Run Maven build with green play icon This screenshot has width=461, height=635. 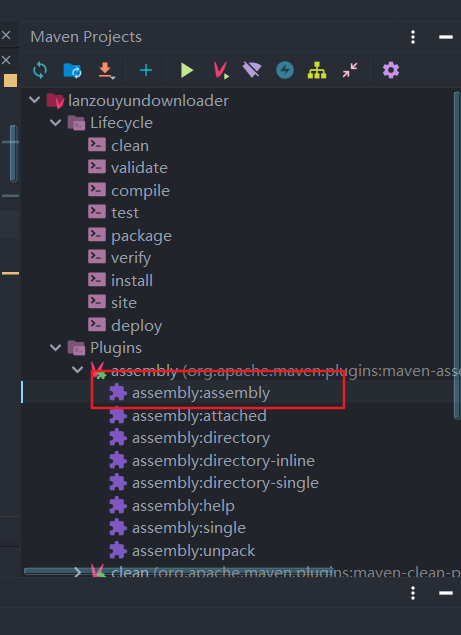pyautogui.click(x=187, y=70)
